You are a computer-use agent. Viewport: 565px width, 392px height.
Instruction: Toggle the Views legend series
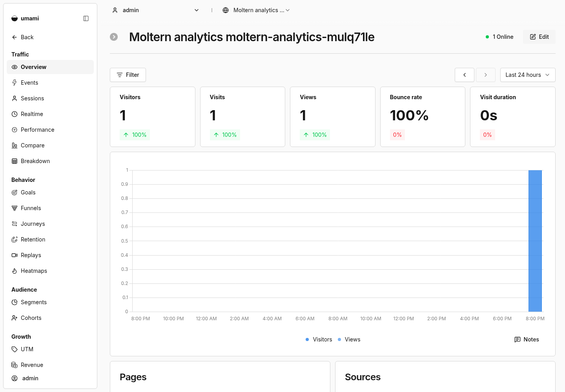(x=349, y=339)
